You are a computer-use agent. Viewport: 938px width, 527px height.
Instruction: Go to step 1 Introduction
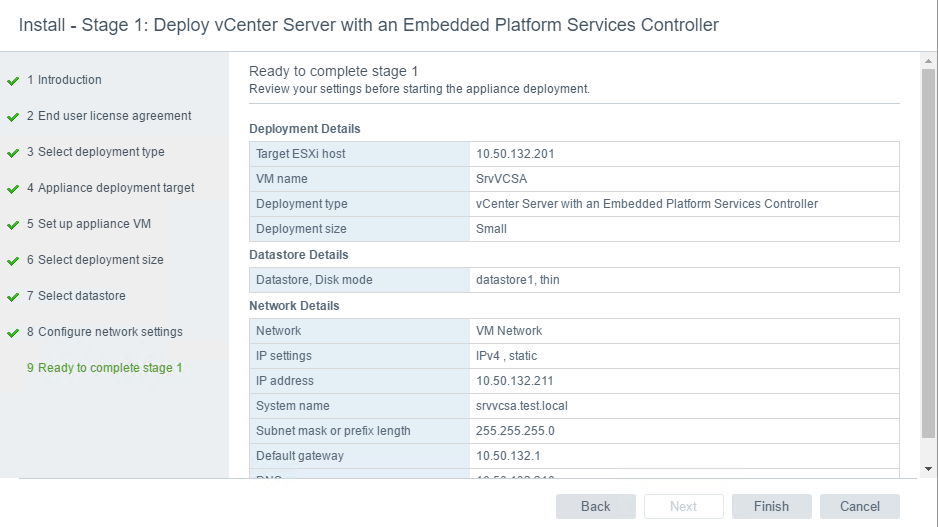point(64,80)
